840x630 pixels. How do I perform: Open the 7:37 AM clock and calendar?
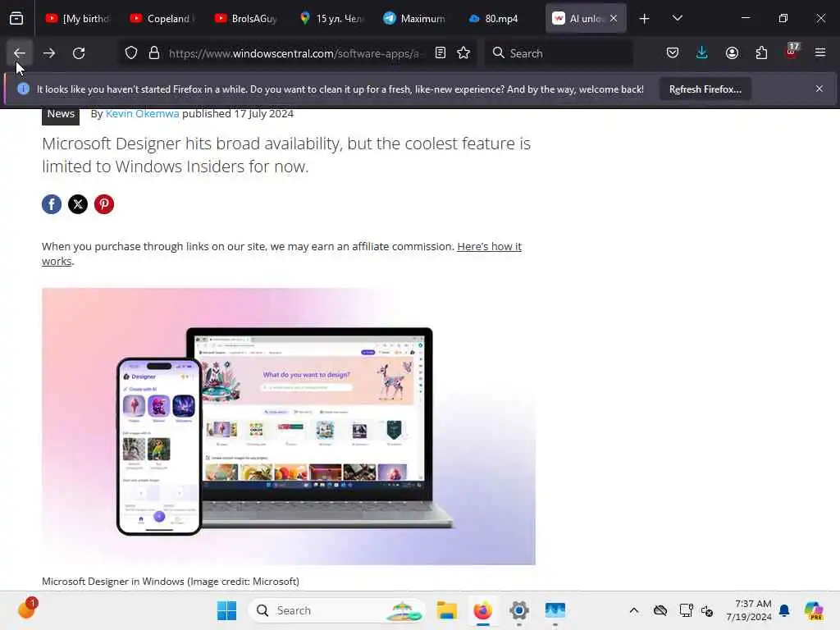coord(749,610)
